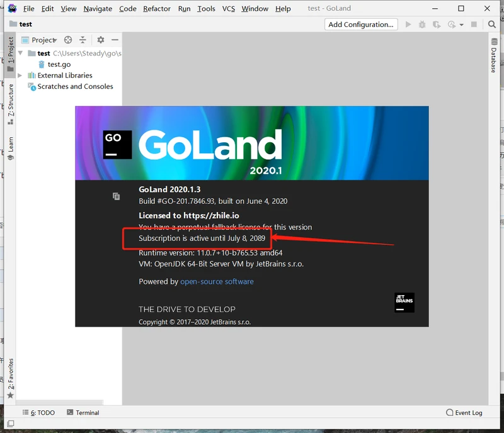Follow the open-source software link

tap(217, 281)
